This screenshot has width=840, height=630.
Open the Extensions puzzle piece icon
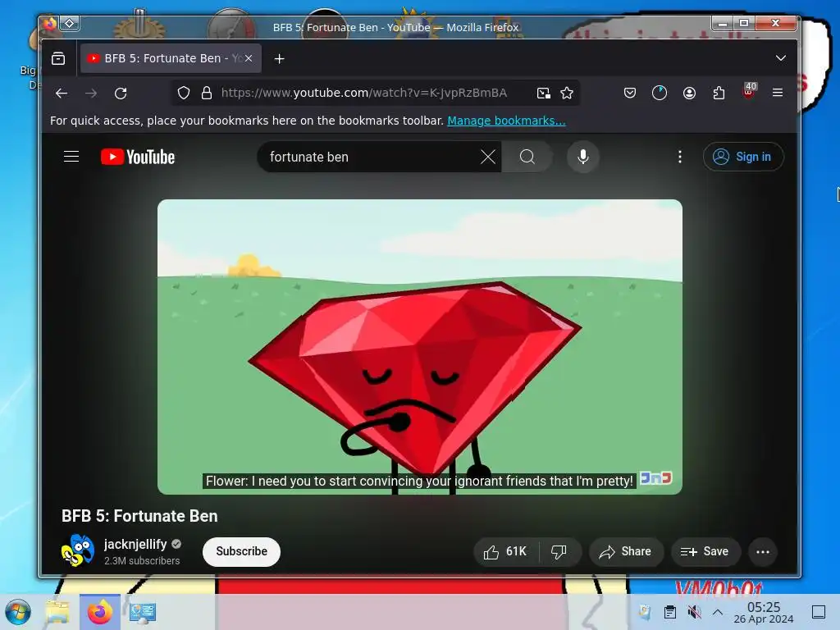pos(719,94)
